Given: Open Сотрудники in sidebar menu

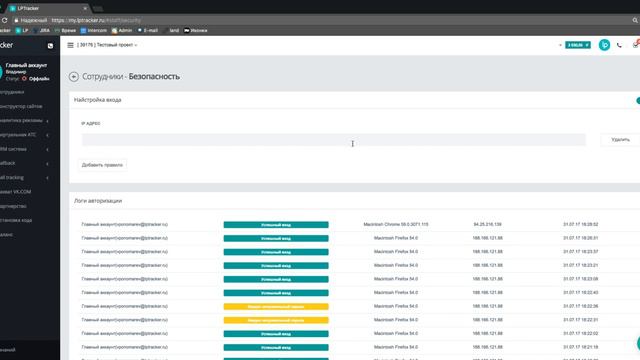Looking at the screenshot, I should tap(12, 92).
